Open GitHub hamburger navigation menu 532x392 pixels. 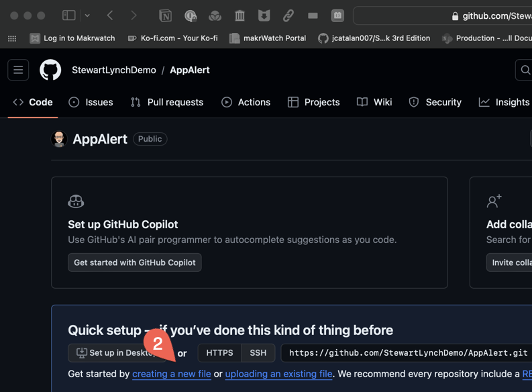(x=18, y=70)
